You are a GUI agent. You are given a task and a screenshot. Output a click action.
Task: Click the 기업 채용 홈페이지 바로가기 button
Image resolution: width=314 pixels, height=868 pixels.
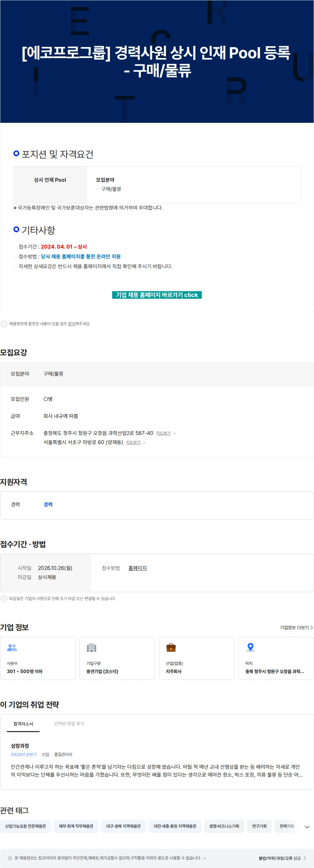(x=157, y=295)
